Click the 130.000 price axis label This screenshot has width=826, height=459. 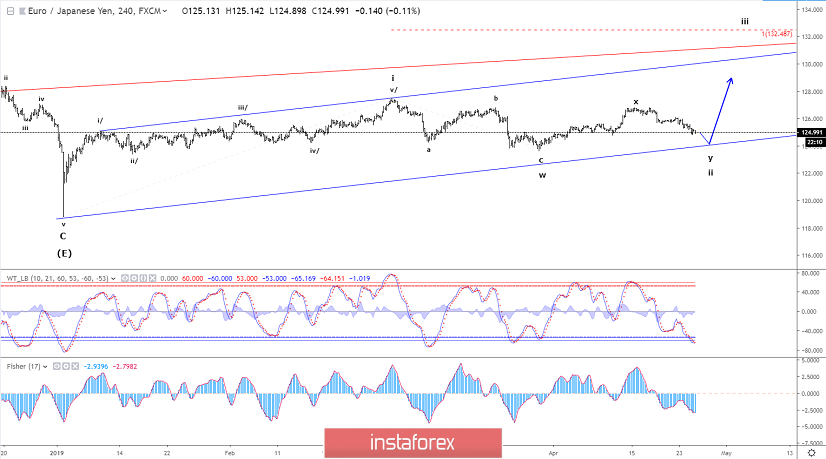click(x=813, y=64)
